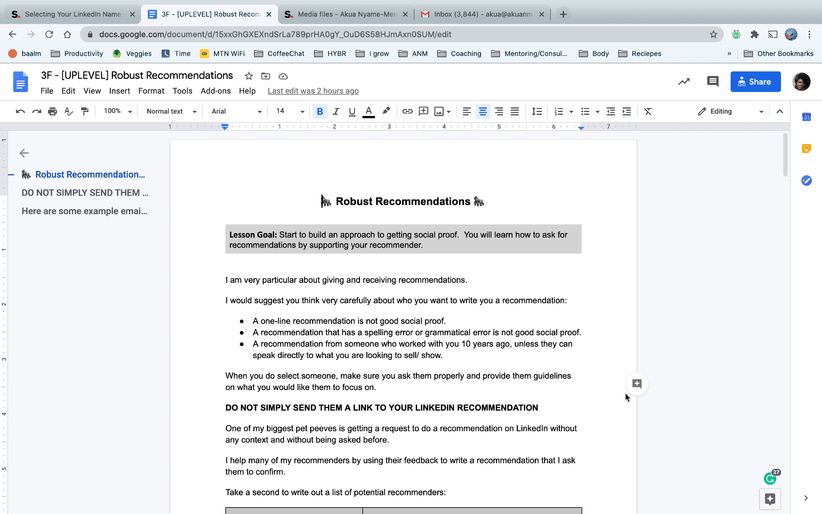Image resolution: width=822 pixels, height=514 pixels.
Task: Click the Explore button at bottom right
Action: click(x=770, y=499)
